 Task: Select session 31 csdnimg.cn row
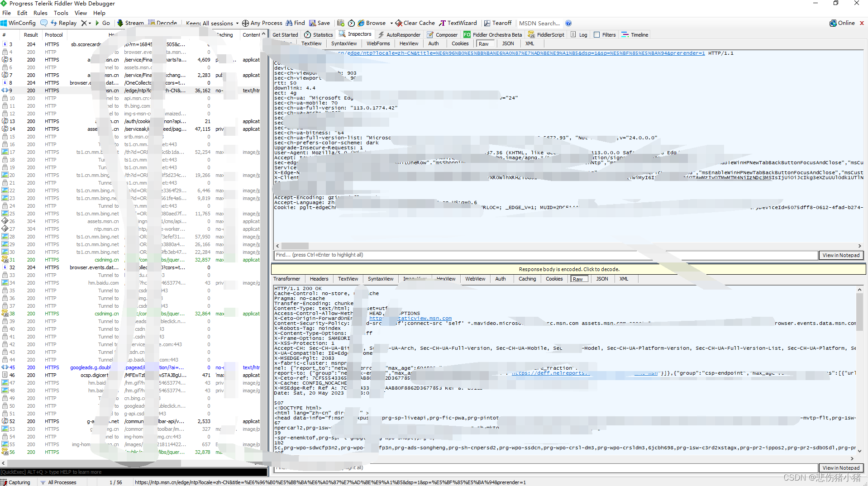[x=131, y=260]
